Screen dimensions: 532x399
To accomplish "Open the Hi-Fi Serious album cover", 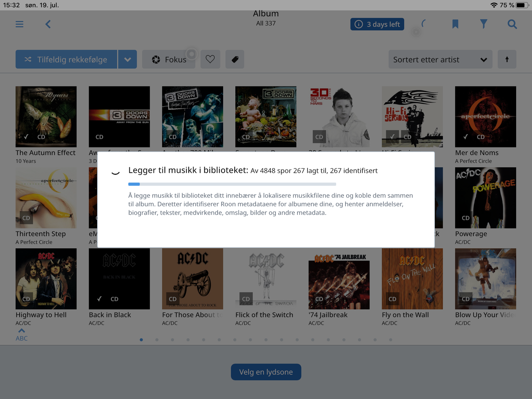I will (x=412, y=117).
